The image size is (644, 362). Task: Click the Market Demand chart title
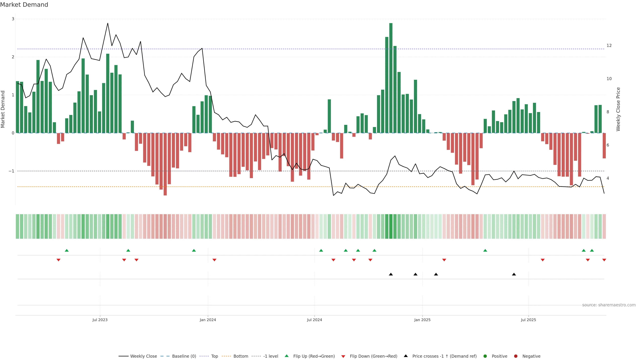[x=24, y=5]
